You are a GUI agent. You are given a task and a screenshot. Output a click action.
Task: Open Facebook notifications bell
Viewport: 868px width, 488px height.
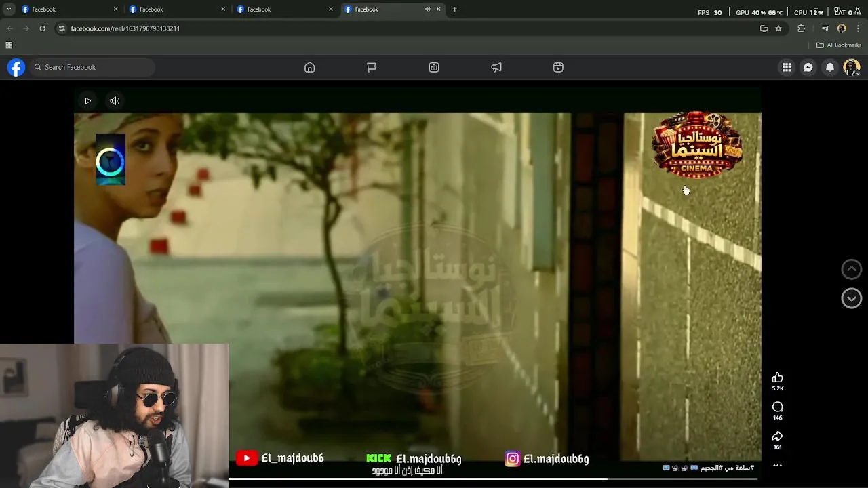(x=830, y=67)
